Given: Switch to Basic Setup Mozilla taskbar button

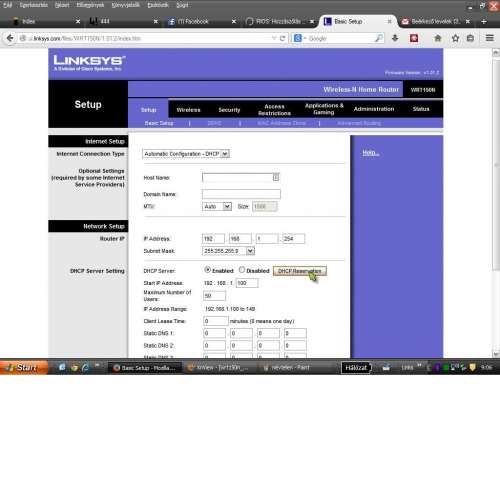Looking at the screenshot, I should click(x=145, y=368).
